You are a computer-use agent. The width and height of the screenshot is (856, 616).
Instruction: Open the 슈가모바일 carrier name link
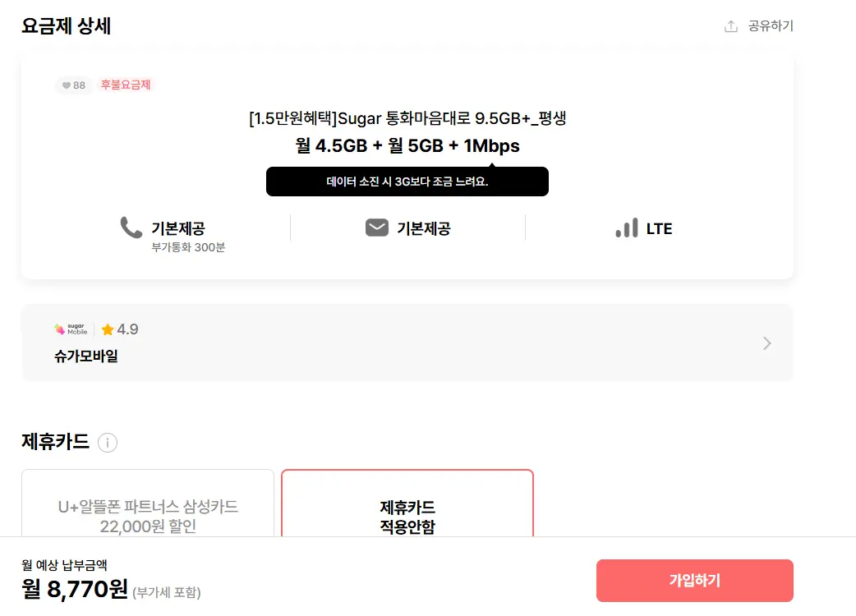coord(86,356)
